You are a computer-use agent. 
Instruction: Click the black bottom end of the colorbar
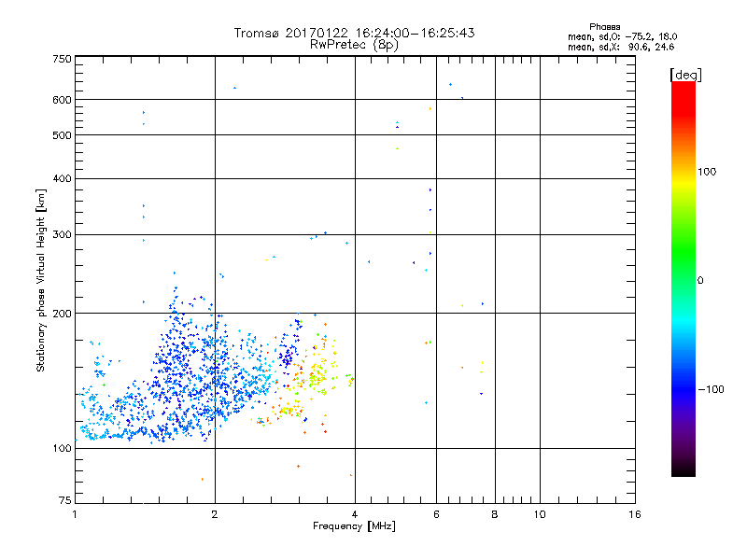click(684, 469)
